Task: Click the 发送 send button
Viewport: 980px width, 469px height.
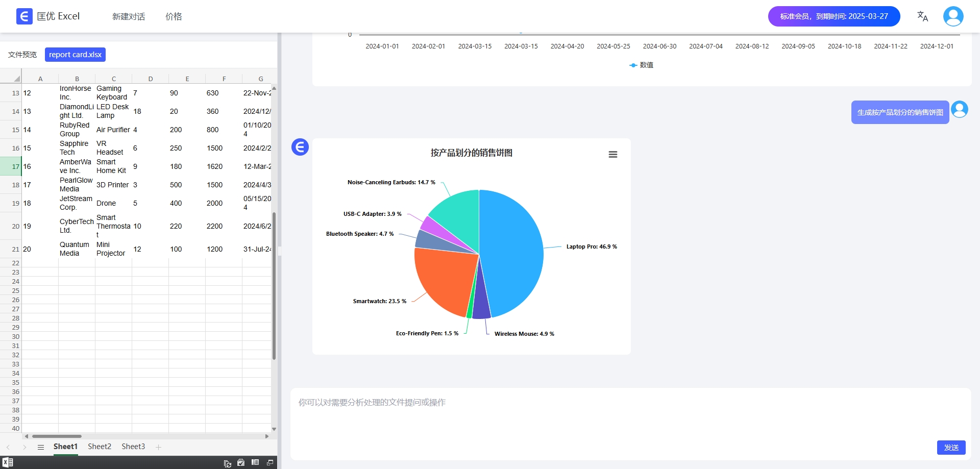Action: point(951,448)
